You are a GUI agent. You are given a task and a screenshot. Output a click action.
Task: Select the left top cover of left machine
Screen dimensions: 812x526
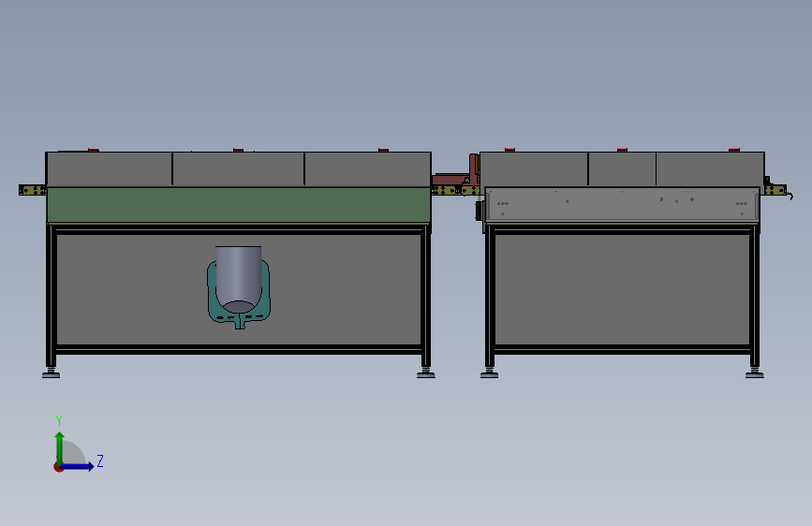click(x=110, y=169)
